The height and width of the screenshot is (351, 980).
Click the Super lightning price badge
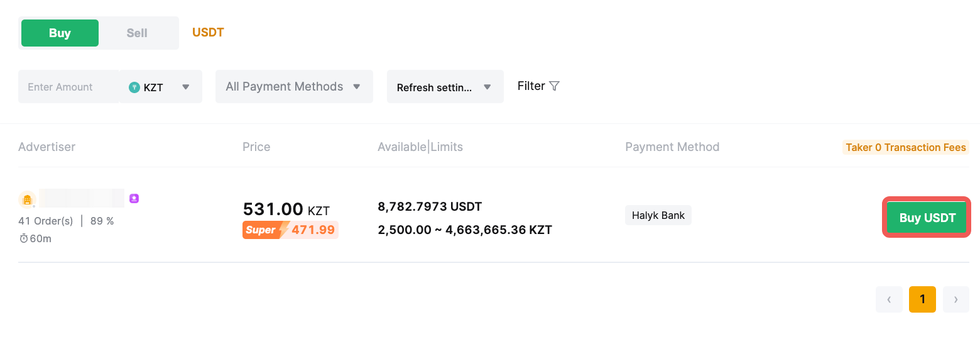click(290, 230)
